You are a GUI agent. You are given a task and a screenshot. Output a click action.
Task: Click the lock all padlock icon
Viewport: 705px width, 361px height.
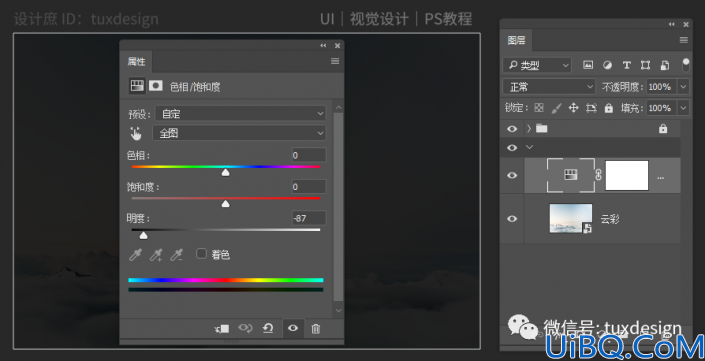[x=609, y=108]
